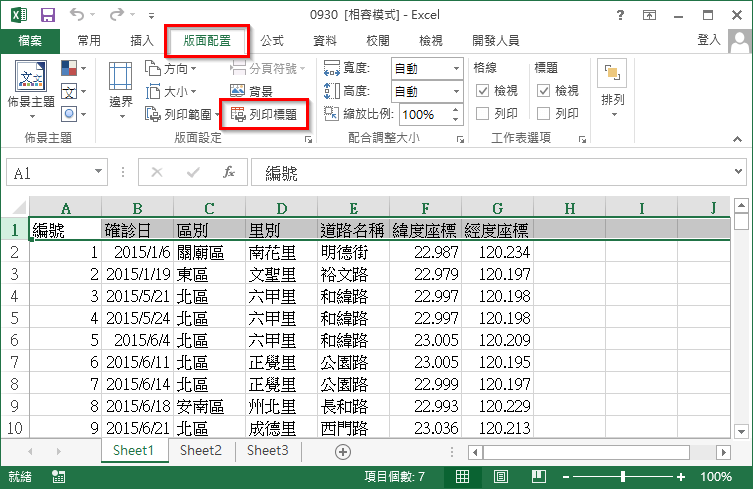Switch to the 公式 tab
753x489 pixels.
point(272,41)
